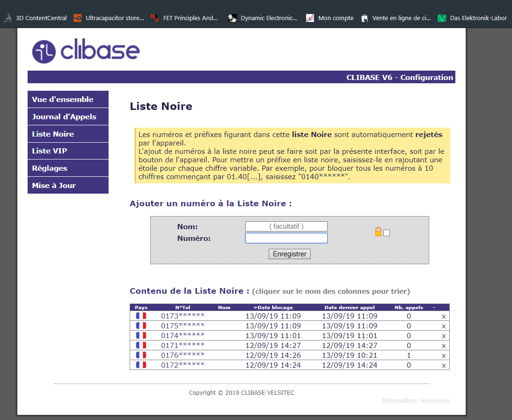Click the French flag for 0175******
Image resolution: width=512 pixels, height=420 pixels.
[x=141, y=326]
